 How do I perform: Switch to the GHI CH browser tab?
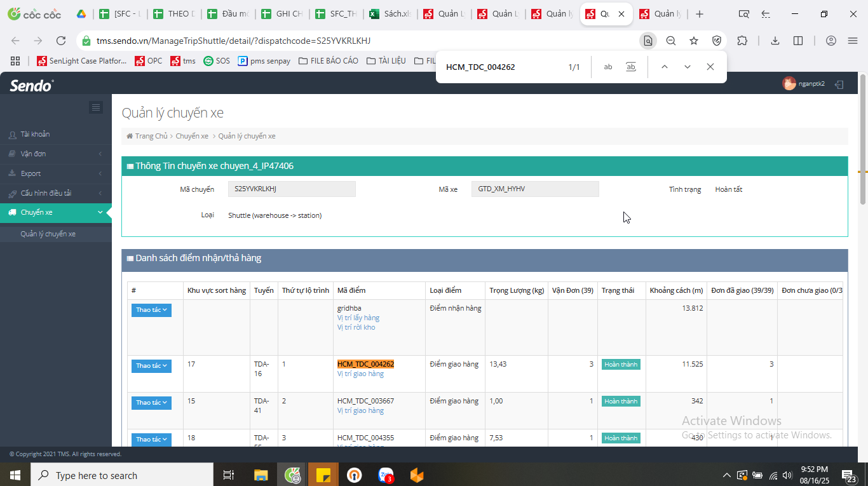(x=284, y=14)
